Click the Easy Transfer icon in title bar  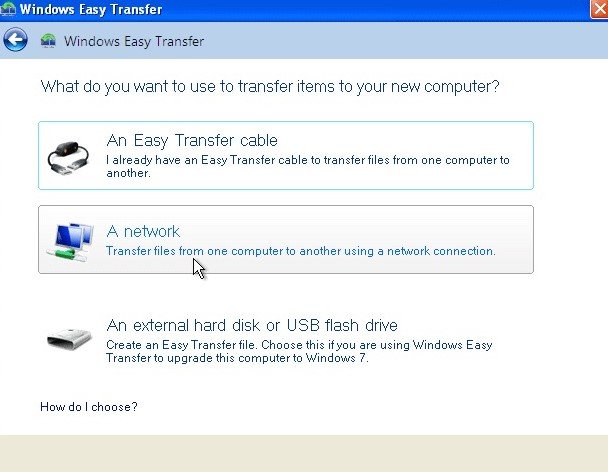click(x=8, y=9)
